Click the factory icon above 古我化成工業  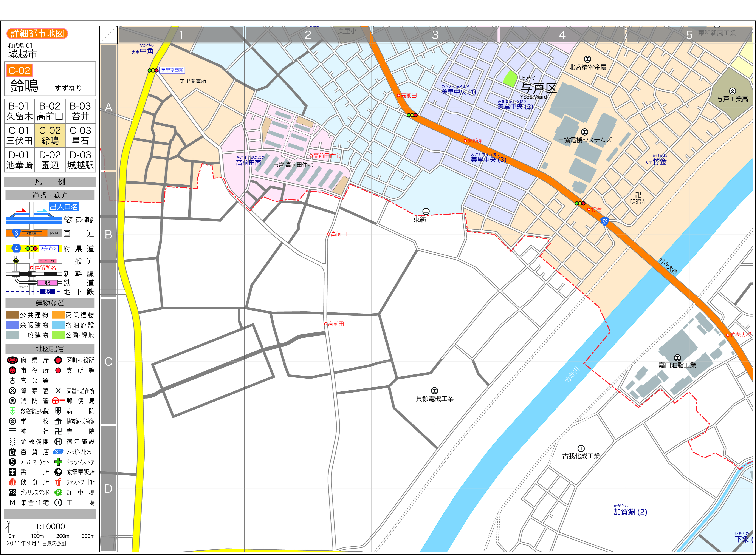click(581, 448)
